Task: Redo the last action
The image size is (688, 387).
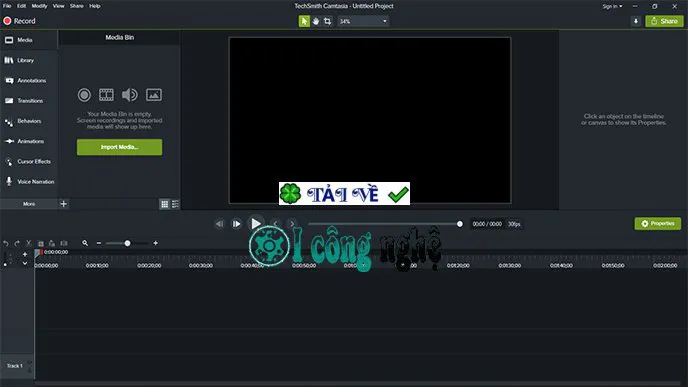Action: pos(17,243)
